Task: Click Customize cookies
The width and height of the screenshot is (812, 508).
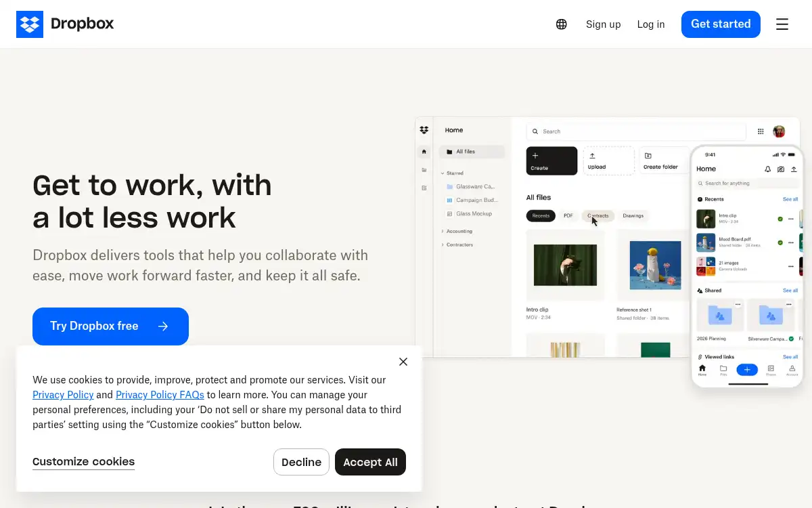Action: click(x=83, y=462)
